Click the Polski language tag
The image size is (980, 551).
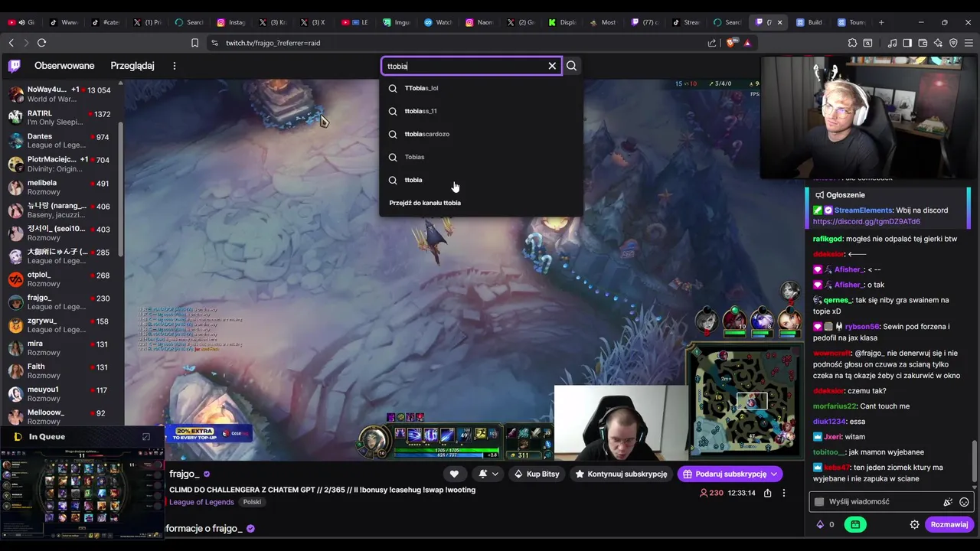tap(252, 502)
